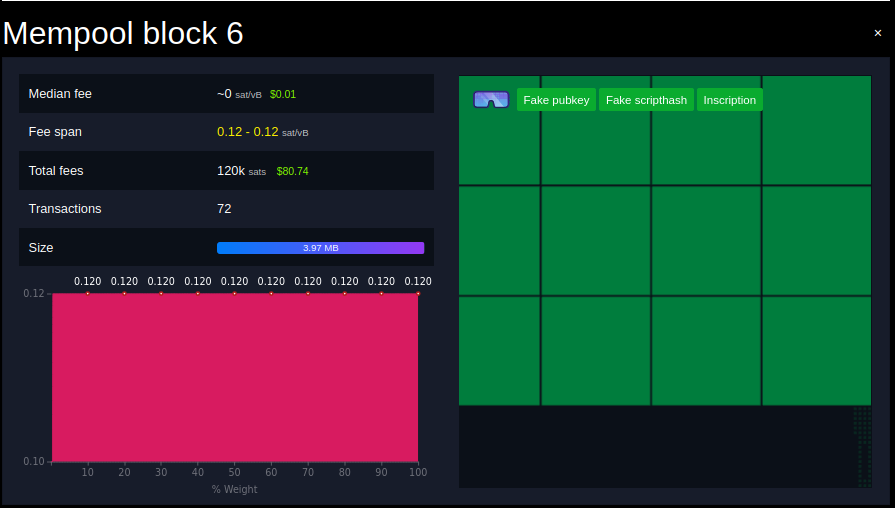Click the tiny transactions cluster at block corner
This screenshot has height=508, width=895.
click(862, 447)
